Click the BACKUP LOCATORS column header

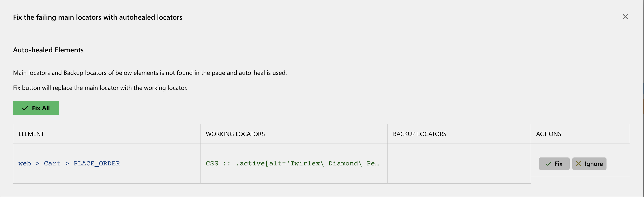(419, 134)
